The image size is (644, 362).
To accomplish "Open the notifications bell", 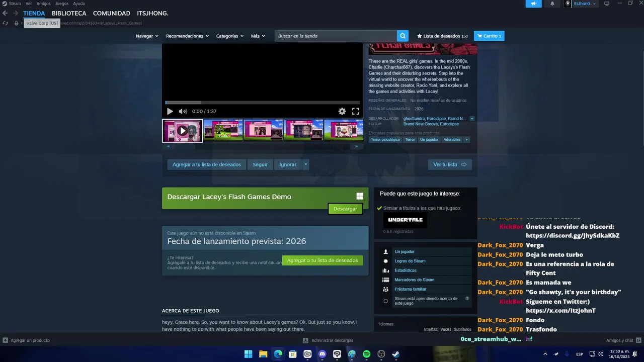I will coord(552,4).
